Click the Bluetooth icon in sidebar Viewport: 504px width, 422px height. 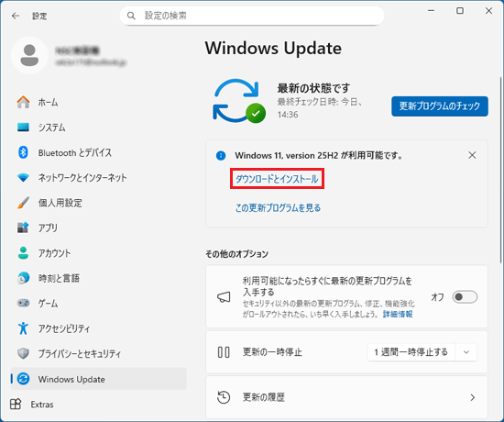point(23,152)
